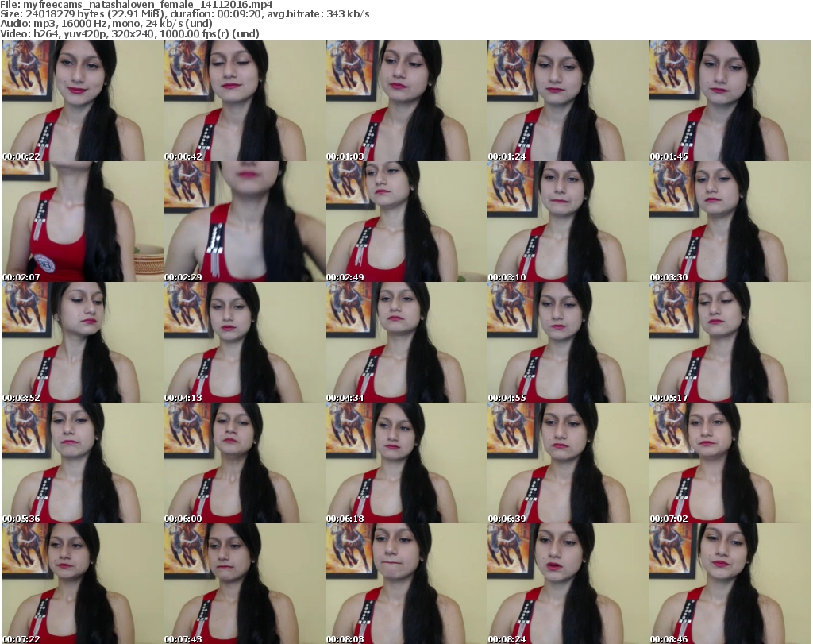
Task: Click the Audio mp3 16000 Hz info line
Action: [x=106, y=24]
